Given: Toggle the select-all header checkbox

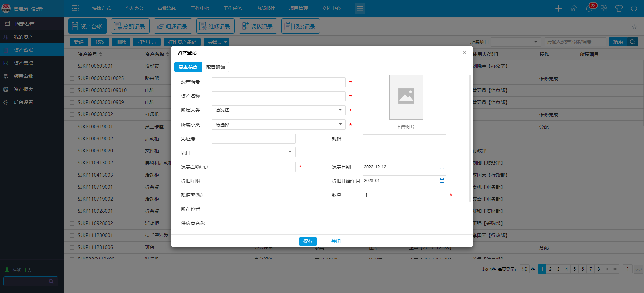Looking at the screenshot, I should [72, 54].
